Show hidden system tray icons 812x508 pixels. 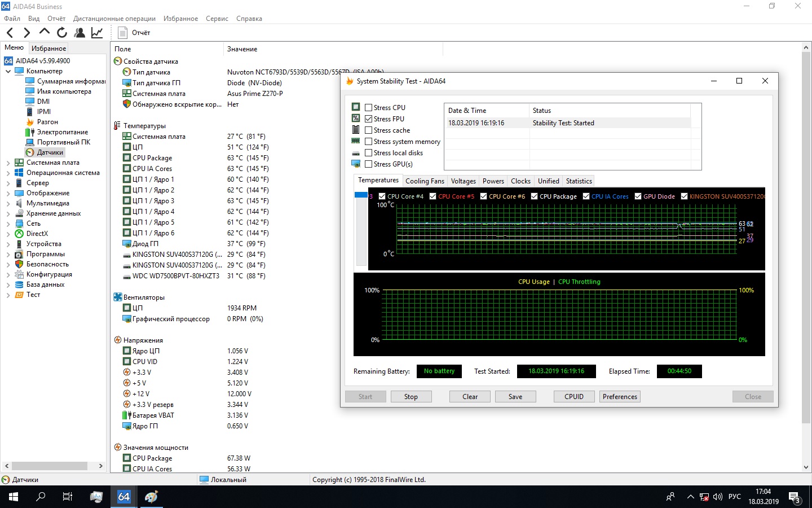point(690,497)
